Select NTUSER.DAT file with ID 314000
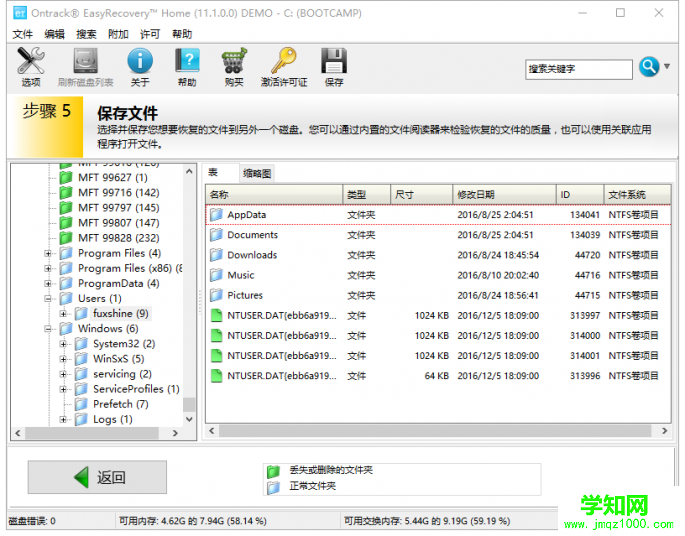The height and width of the screenshot is (536, 685). tap(438, 335)
